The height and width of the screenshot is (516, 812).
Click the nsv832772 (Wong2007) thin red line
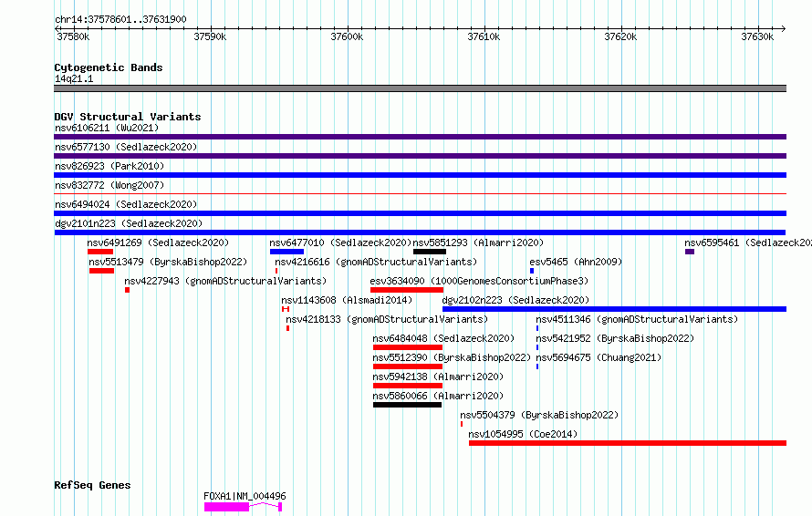(420, 194)
